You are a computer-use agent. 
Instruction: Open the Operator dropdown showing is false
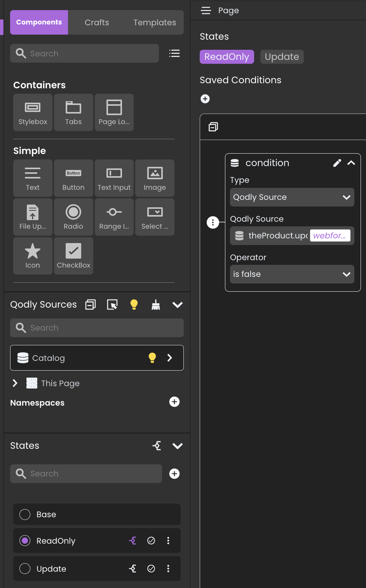(292, 274)
